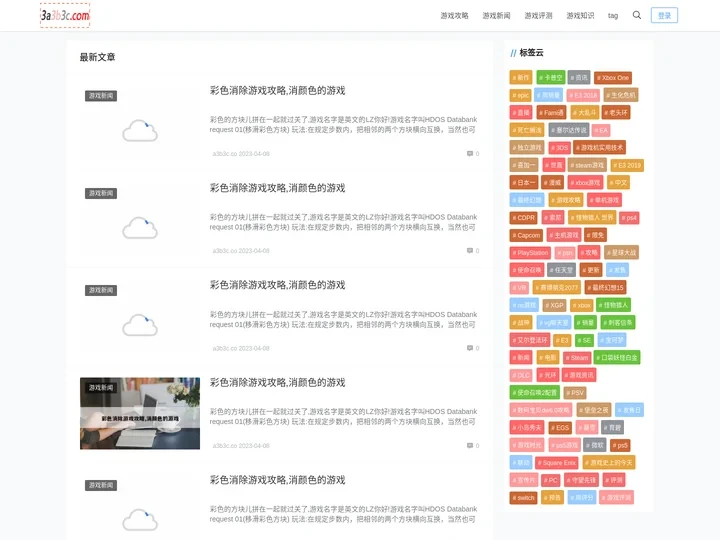Open the 游戏评测 nav menu
Viewport: 720px width, 540px height.
point(538,16)
